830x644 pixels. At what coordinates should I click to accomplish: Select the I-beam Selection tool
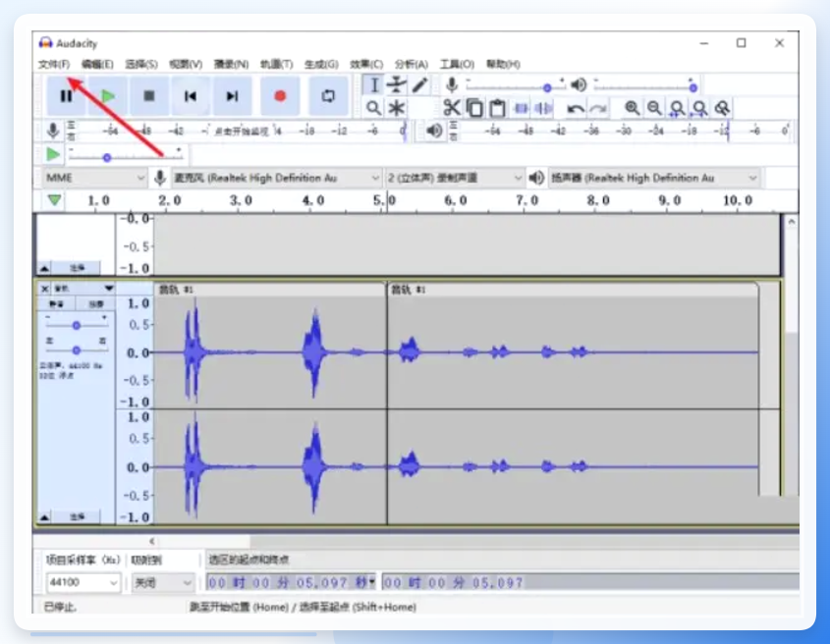click(373, 85)
